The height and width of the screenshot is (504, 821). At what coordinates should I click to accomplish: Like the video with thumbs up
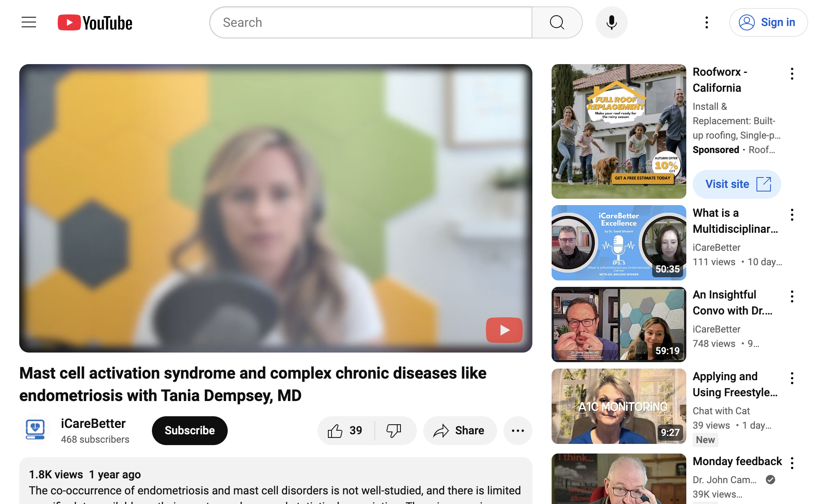(x=346, y=431)
